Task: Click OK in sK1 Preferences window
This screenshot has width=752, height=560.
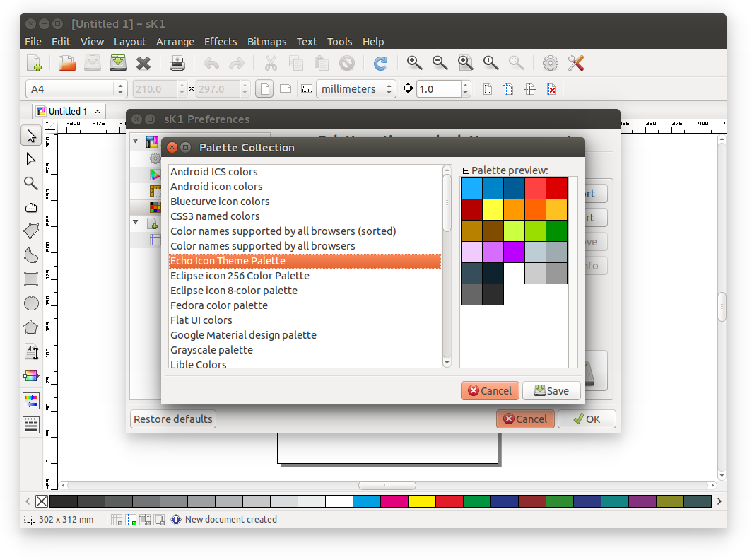Action: (x=587, y=419)
